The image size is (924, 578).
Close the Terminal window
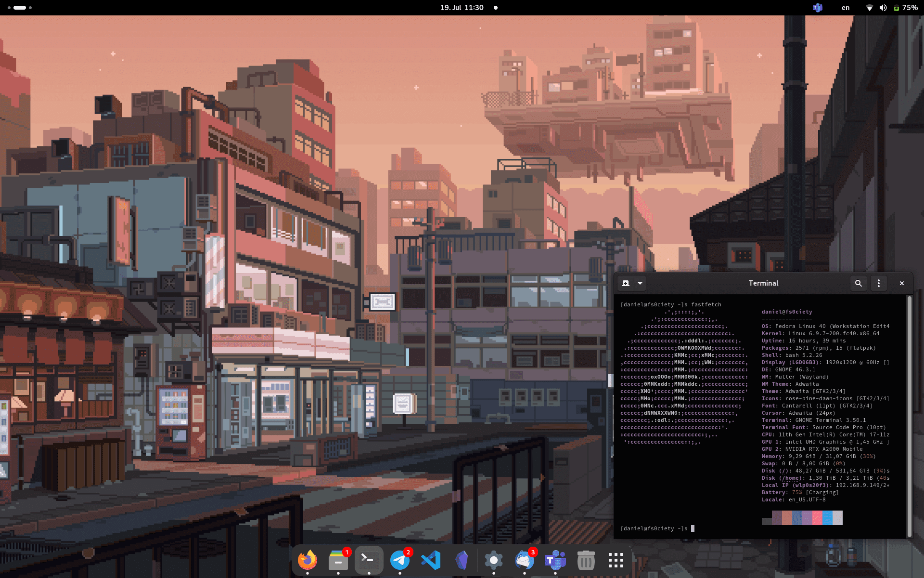[902, 283]
